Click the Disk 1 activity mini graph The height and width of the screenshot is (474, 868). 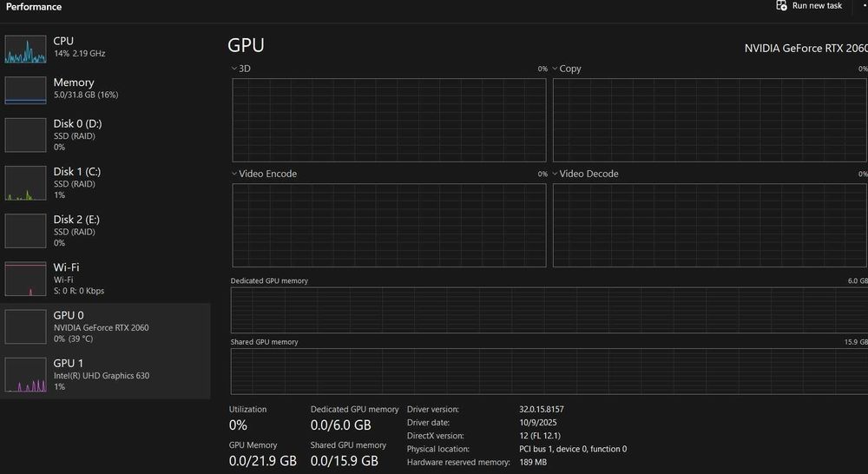click(25, 182)
